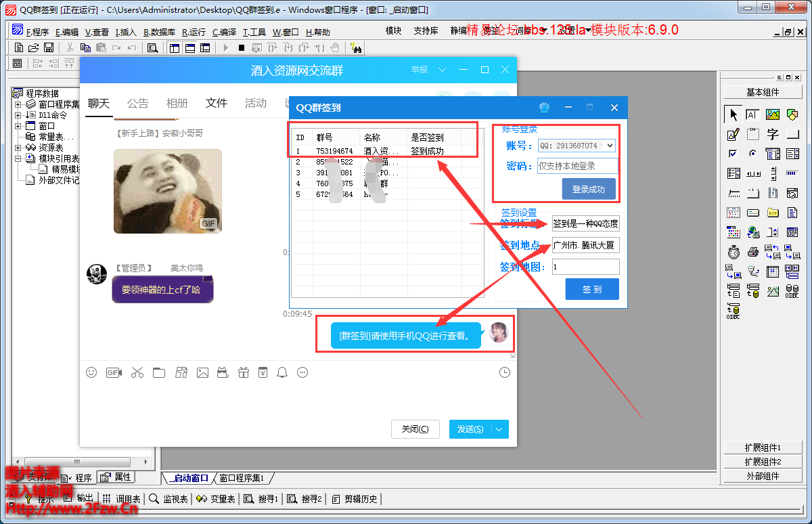Click the scissors screenshot icon in chat

click(x=137, y=372)
